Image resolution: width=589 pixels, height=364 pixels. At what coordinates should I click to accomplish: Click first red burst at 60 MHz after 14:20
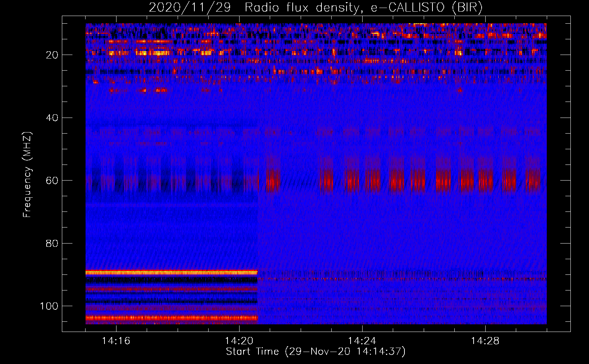[272, 180]
